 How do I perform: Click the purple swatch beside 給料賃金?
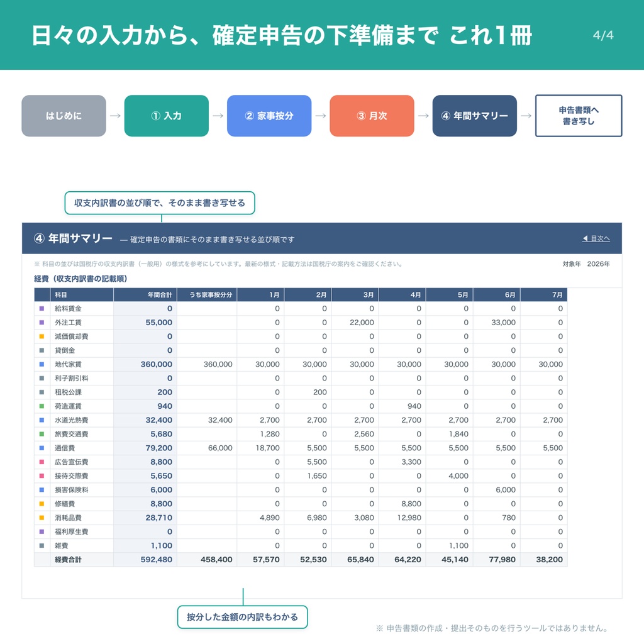point(42,308)
